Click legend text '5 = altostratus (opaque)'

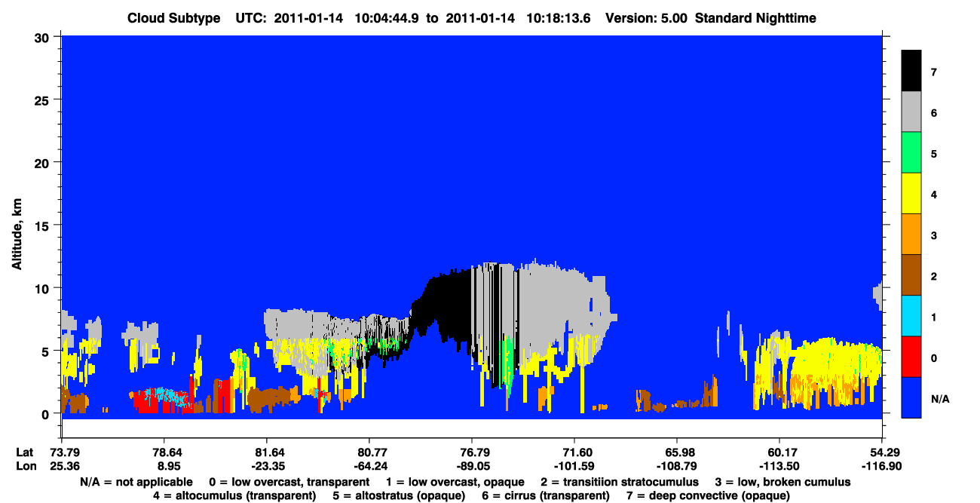pos(399,496)
